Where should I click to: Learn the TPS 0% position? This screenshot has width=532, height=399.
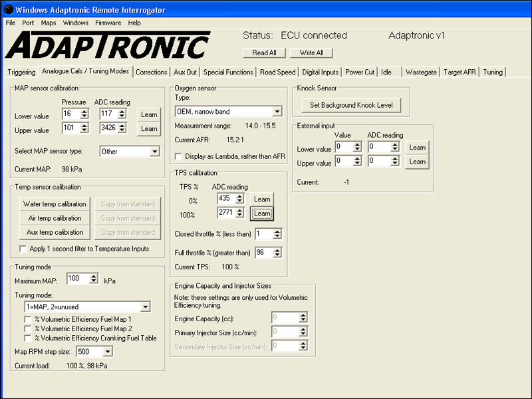[x=262, y=199]
